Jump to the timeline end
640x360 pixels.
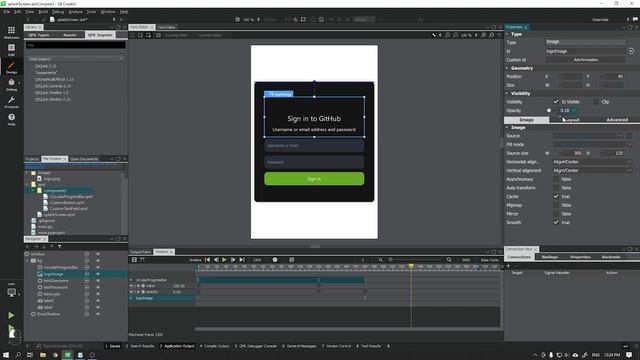click(x=242, y=260)
